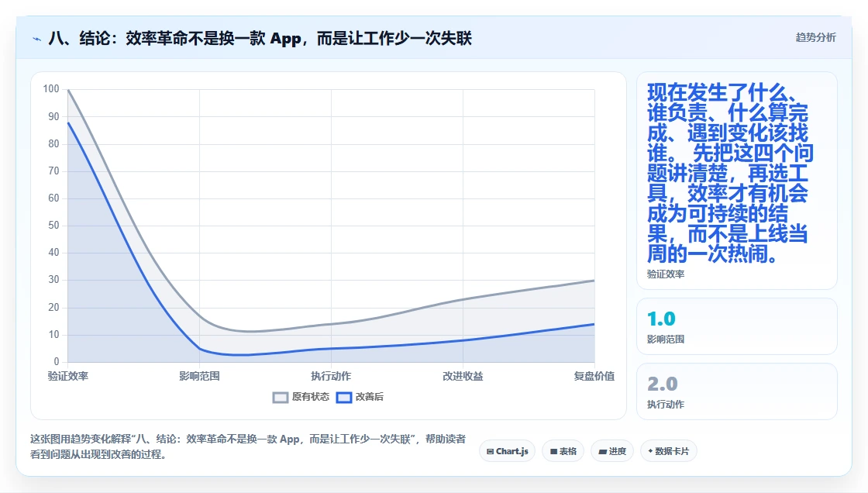The width and height of the screenshot is (868, 493).
Task: Select the 表格 tag chip
Action: (x=563, y=451)
